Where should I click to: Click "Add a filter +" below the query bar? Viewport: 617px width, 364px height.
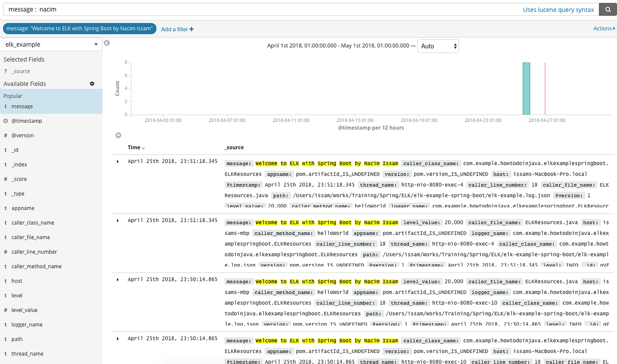[x=177, y=29]
